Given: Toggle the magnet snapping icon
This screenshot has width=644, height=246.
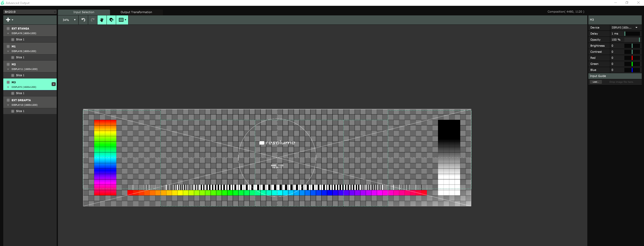Looking at the screenshot, I should click(x=111, y=20).
